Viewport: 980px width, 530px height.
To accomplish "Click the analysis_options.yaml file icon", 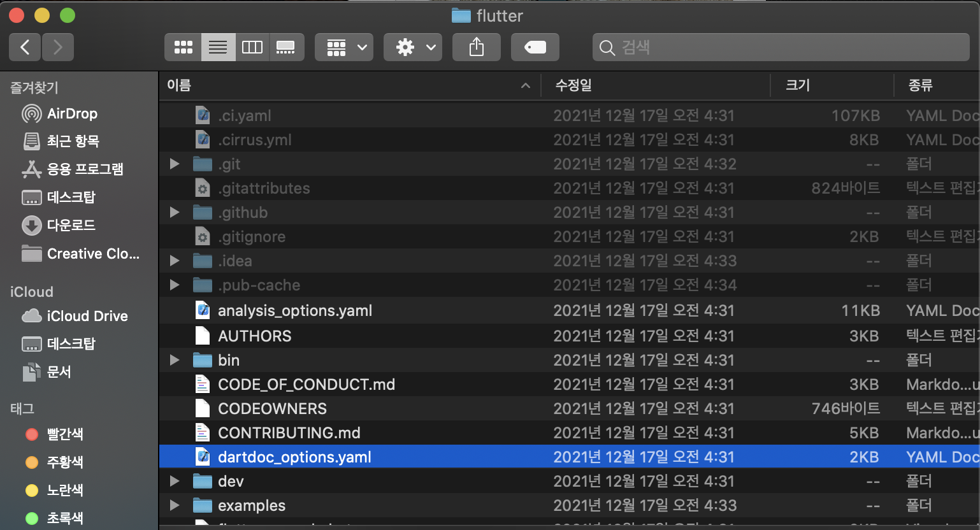I will (x=203, y=310).
